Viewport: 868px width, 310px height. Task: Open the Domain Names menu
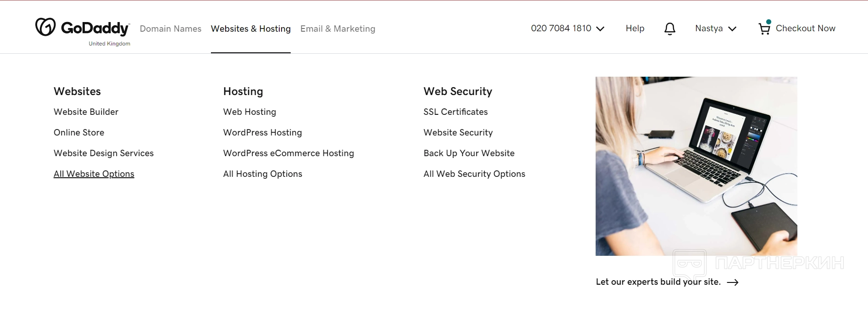pyautogui.click(x=171, y=28)
